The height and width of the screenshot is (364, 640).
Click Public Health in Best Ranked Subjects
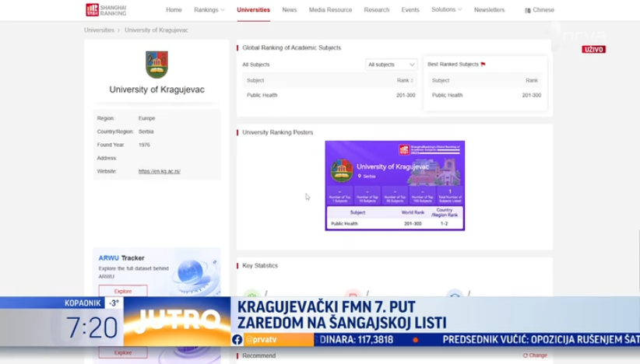[x=448, y=95]
